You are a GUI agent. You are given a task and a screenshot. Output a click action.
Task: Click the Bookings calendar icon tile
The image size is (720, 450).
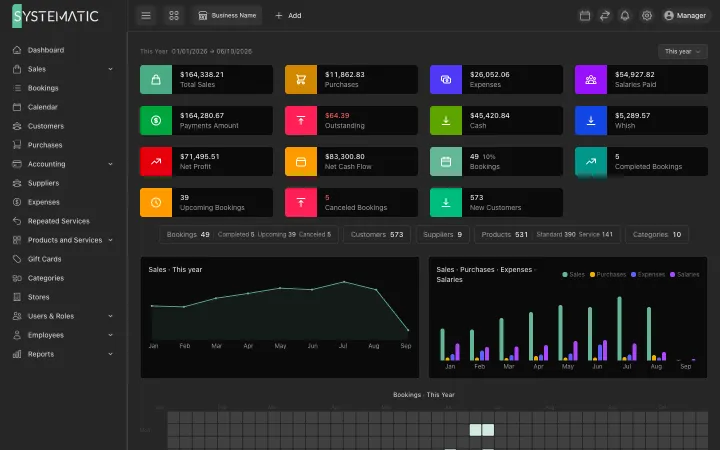point(446,162)
